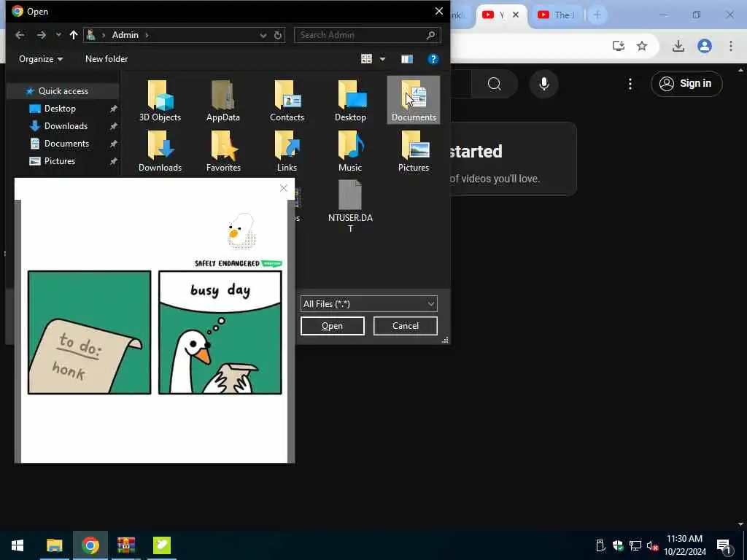This screenshot has width=747, height=560.
Task: Click New folder button
Action: pyautogui.click(x=107, y=58)
